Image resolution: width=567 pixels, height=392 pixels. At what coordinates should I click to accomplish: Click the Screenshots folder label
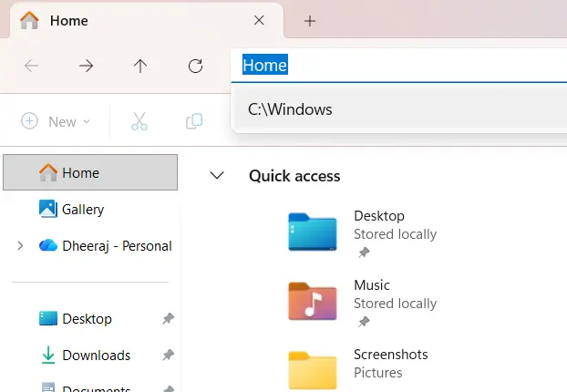390,355
